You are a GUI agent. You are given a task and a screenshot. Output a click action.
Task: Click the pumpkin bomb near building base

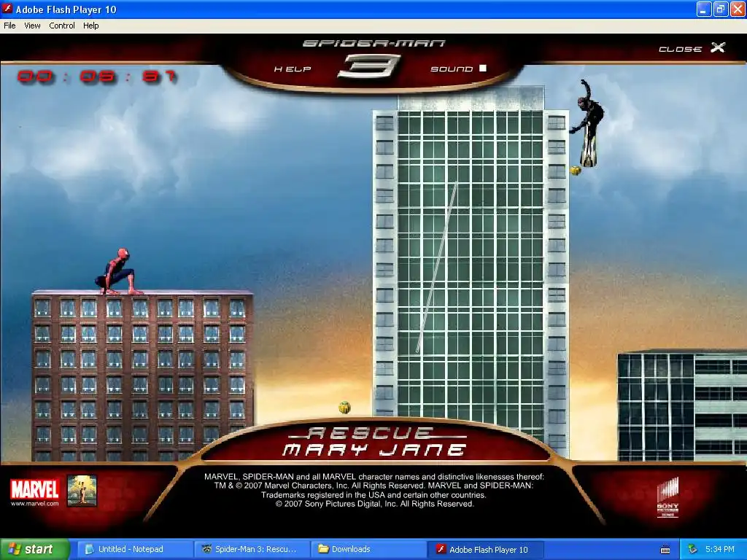tap(344, 408)
